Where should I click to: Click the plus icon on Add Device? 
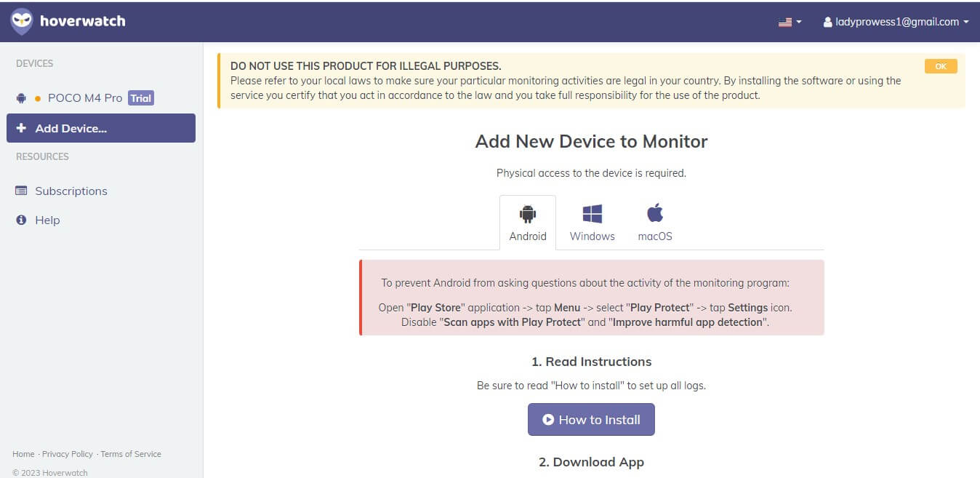[21, 128]
